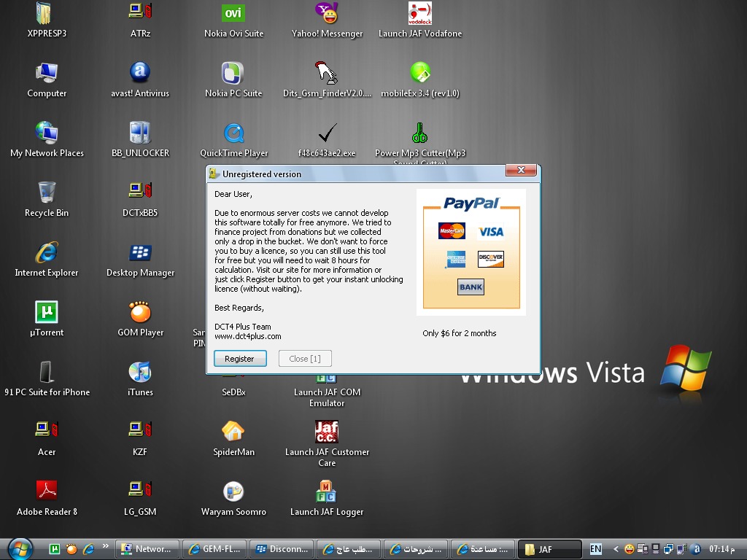Launch the ATRz desktop shortcut
Image resolution: width=747 pixels, height=560 pixels.
pos(140,12)
